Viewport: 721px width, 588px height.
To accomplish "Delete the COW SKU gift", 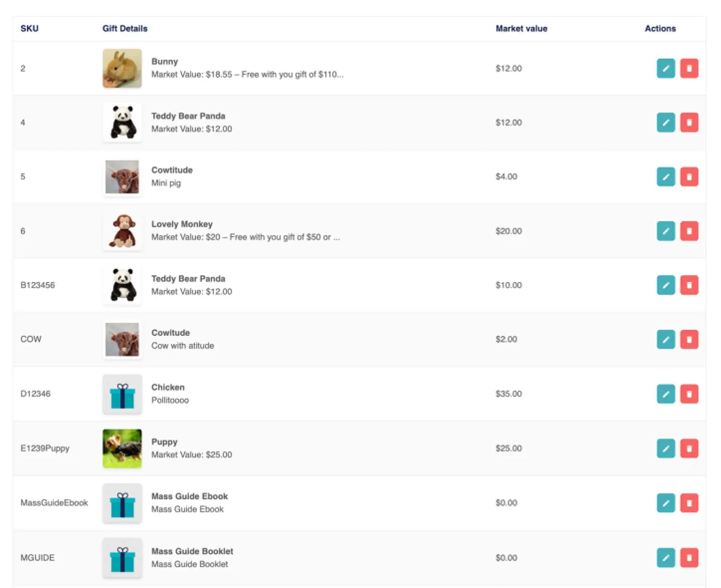I will [689, 340].
